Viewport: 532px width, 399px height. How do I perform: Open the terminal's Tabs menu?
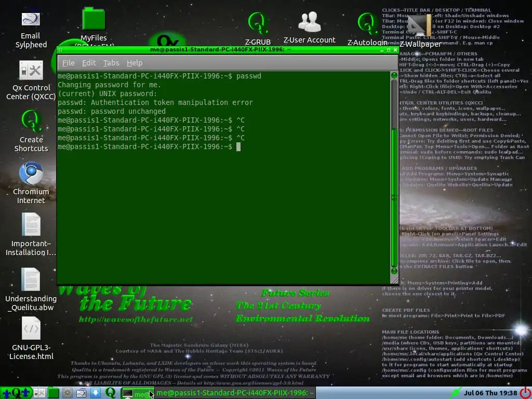click(x=111, y=63)
